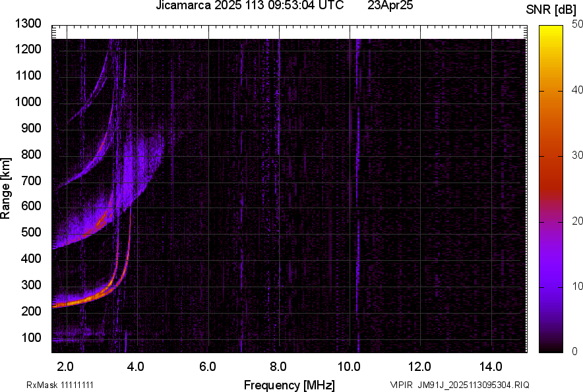Click the title text 'Jicamarca 2025 113 09:53:04 UTC'
This screenshot has height=392, width=583.
click(249, 5)
